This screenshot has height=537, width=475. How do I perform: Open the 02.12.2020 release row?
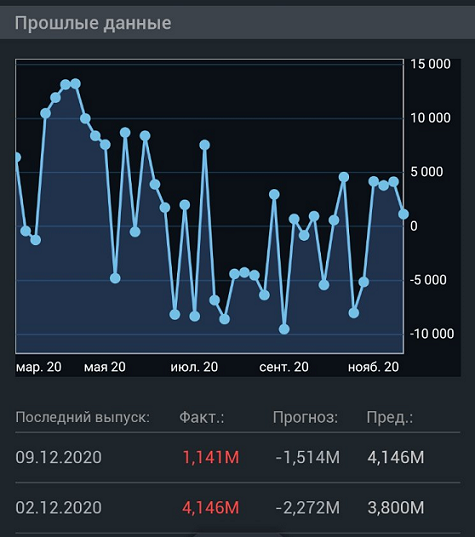(237, 508)
